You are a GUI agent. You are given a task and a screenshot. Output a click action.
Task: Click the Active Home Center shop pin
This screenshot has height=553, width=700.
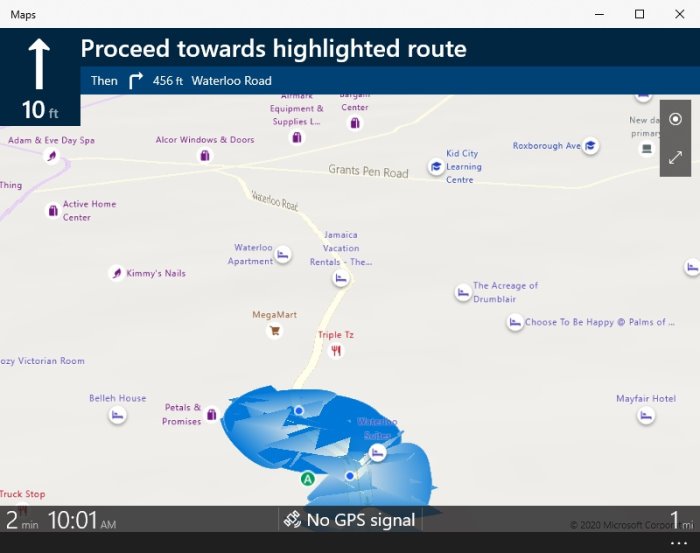tap(53, 210)
